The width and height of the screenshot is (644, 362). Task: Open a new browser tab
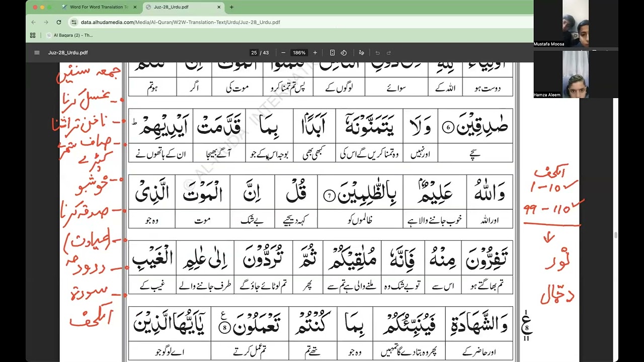231,7
